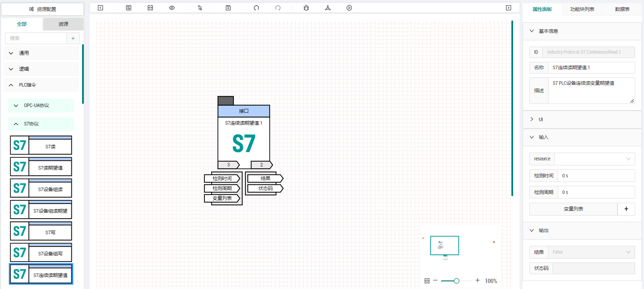644x289 pixels.
Task: Undo the last action in toolbar
Action: [256, 8]
